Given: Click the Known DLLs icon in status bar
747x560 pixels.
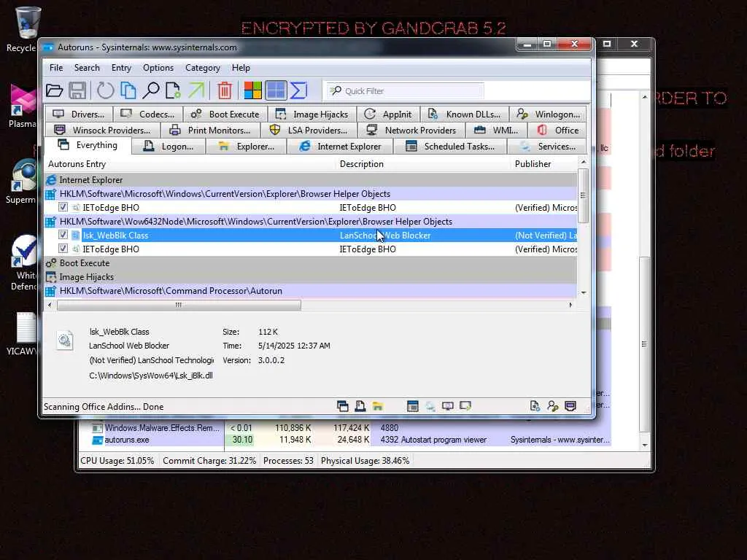Looking at the screenshot, I should click(535, 406).
